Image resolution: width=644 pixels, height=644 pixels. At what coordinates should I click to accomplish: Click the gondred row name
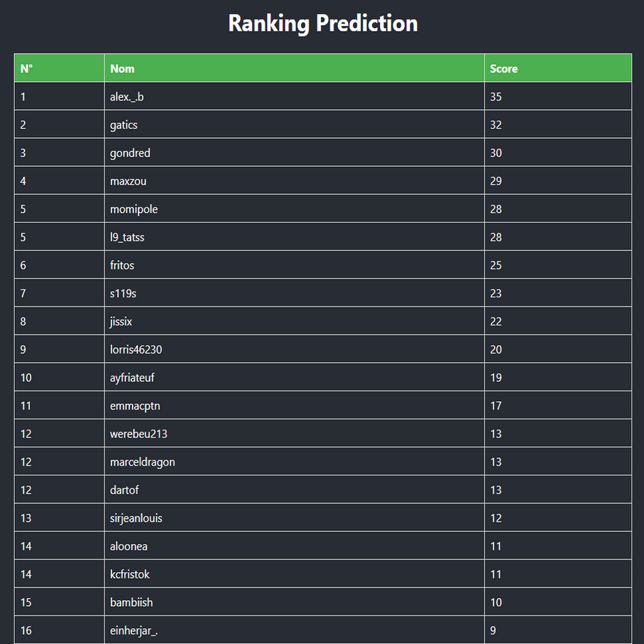click(130, 153)
